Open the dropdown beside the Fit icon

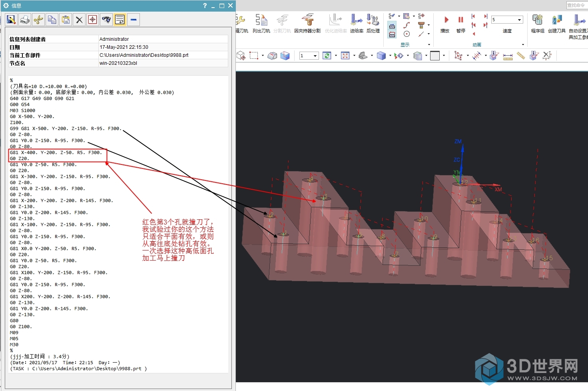(354, 56)
